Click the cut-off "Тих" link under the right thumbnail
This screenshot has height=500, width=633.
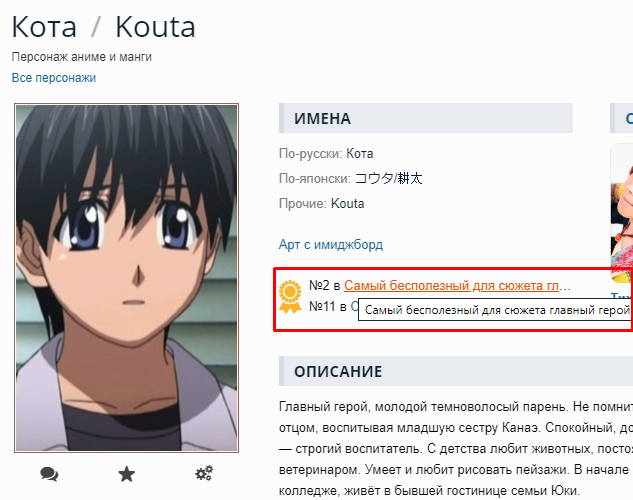point(622,298)
